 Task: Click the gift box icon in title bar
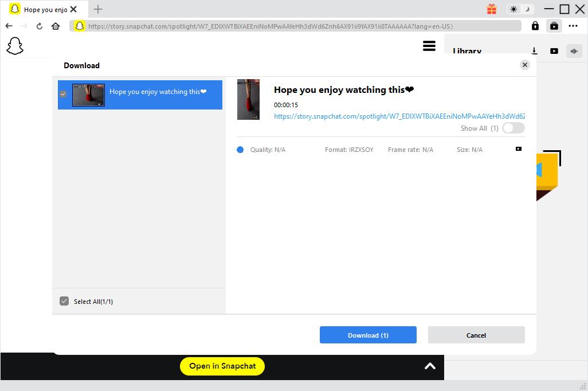coord(492,9)
